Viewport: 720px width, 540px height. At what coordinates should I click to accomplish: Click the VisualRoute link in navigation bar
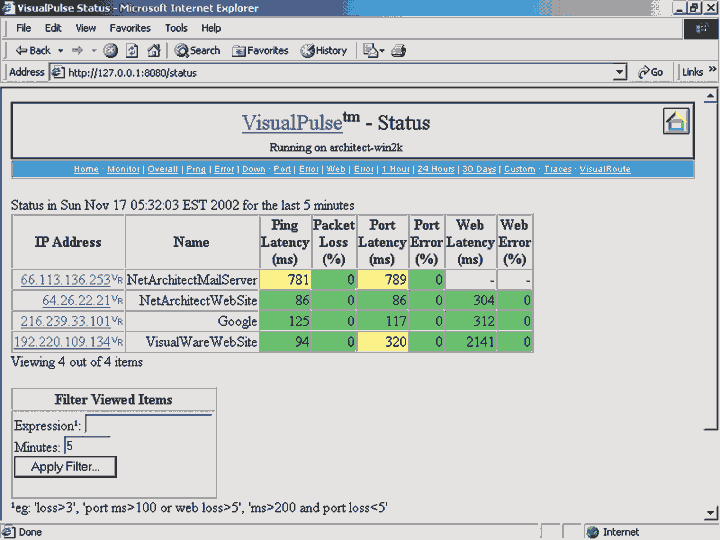(605, 169)
